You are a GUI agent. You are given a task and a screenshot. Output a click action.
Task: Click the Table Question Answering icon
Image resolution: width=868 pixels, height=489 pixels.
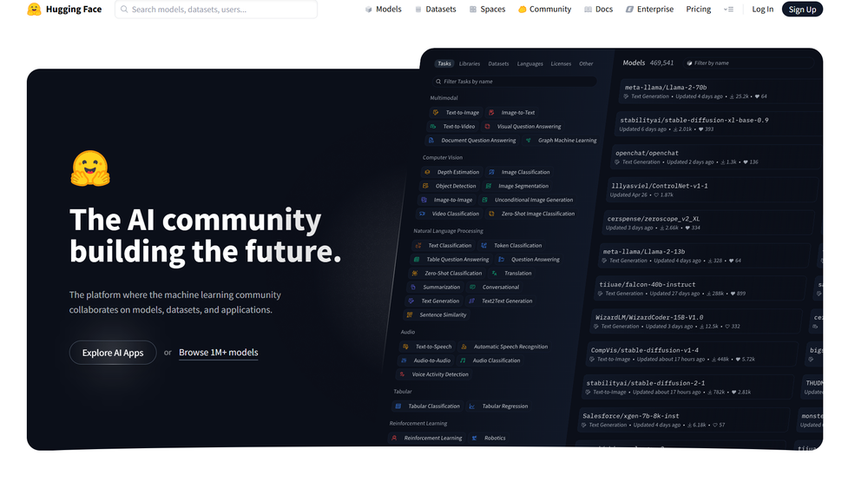[x=417, y=259]
